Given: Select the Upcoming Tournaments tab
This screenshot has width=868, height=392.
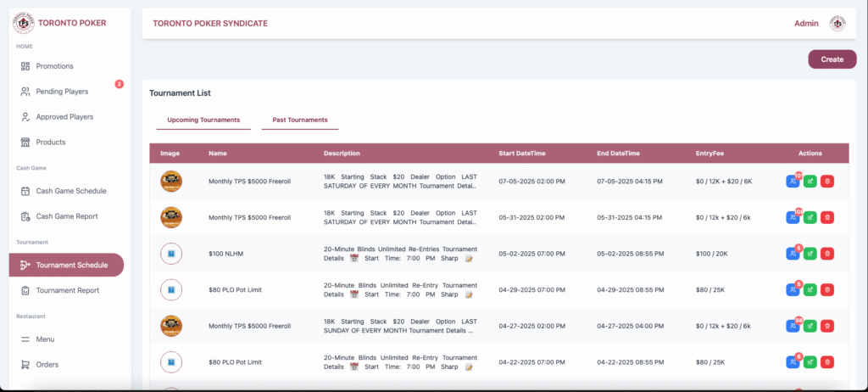Looking at the screenshot, I should click(203, 120).
